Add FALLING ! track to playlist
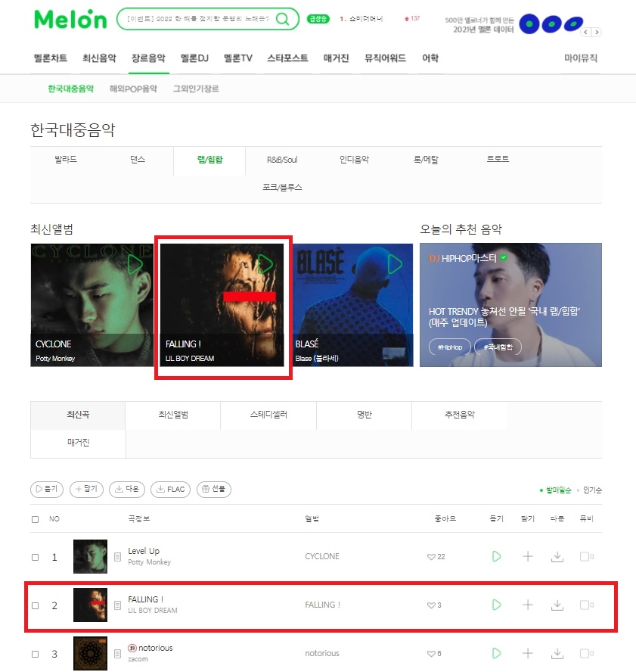Screen dimensions: 636x672 coord(528,605)
